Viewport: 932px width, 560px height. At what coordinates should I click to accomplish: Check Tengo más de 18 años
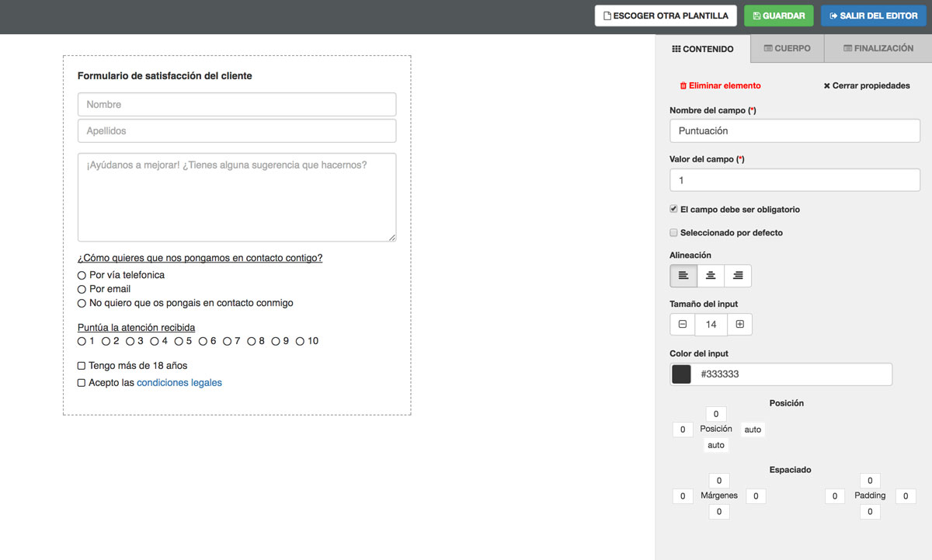click(82, 366)
